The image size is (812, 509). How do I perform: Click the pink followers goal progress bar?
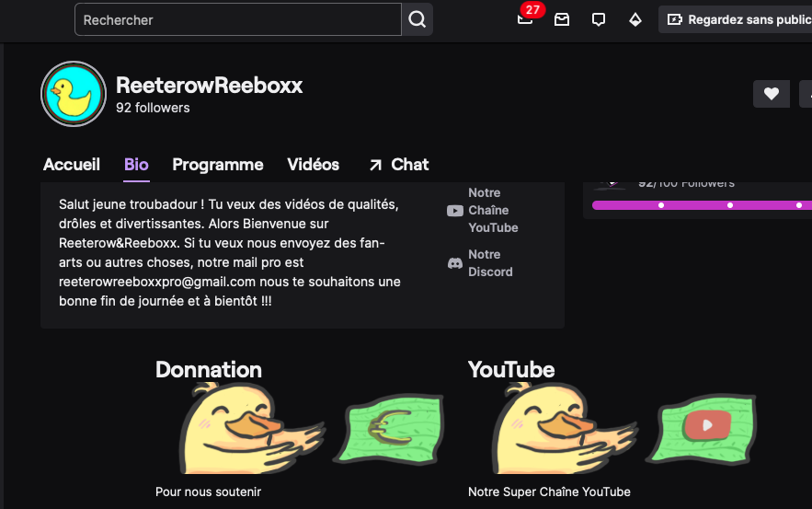(699, 205)
